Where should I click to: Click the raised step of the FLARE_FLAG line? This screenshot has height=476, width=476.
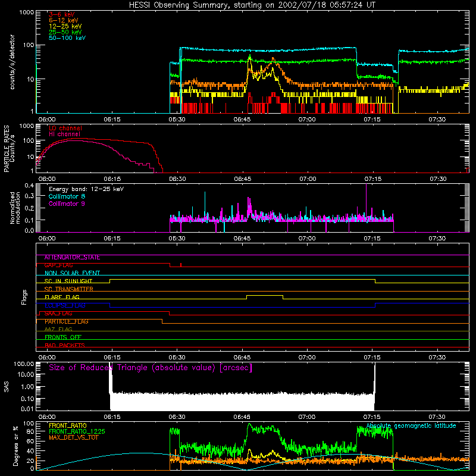[x=265, y=295]
